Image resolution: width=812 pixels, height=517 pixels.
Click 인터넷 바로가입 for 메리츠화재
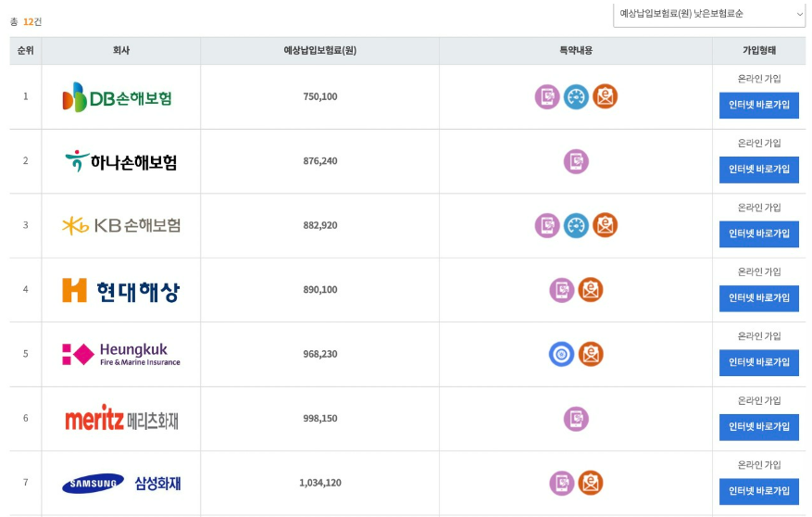pyautogui.click(x=758, y=427)
